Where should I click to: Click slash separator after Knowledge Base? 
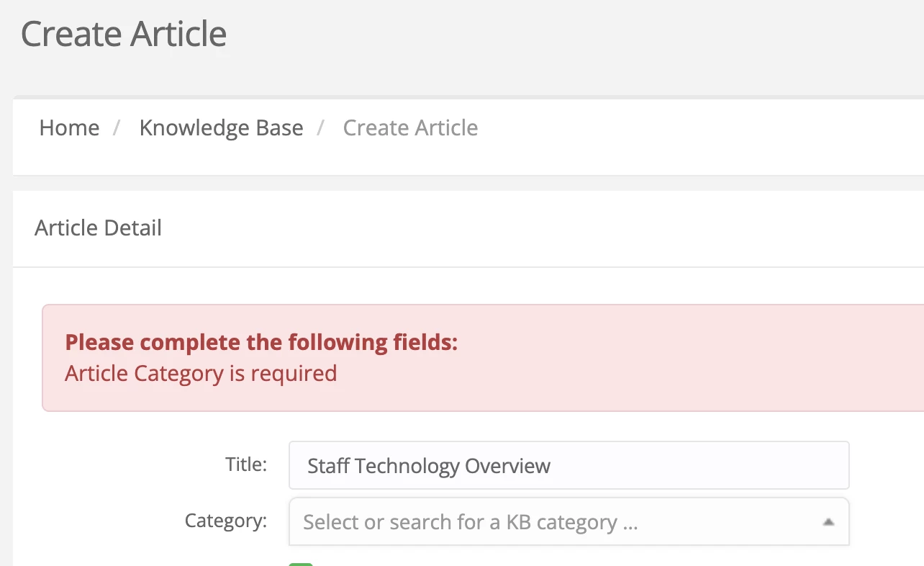[x=321, y=127]
